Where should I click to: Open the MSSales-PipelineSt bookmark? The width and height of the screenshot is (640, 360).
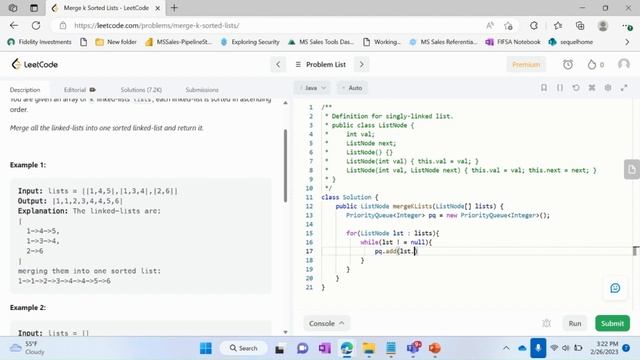tap(179, 42)
